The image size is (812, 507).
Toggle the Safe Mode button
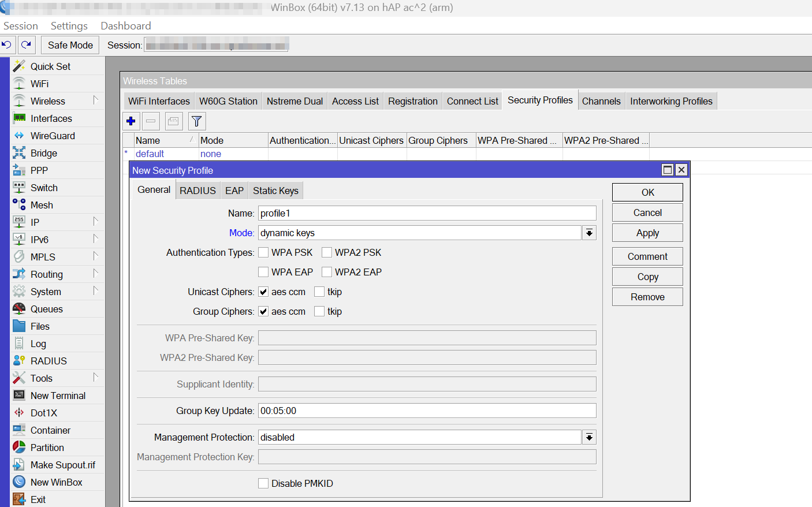pos(70,45)
